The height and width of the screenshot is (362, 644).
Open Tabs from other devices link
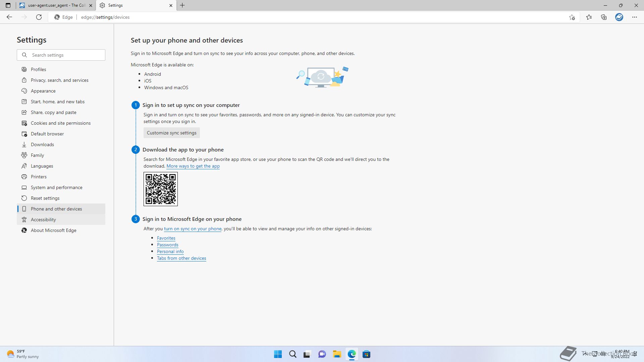[181, 258]
